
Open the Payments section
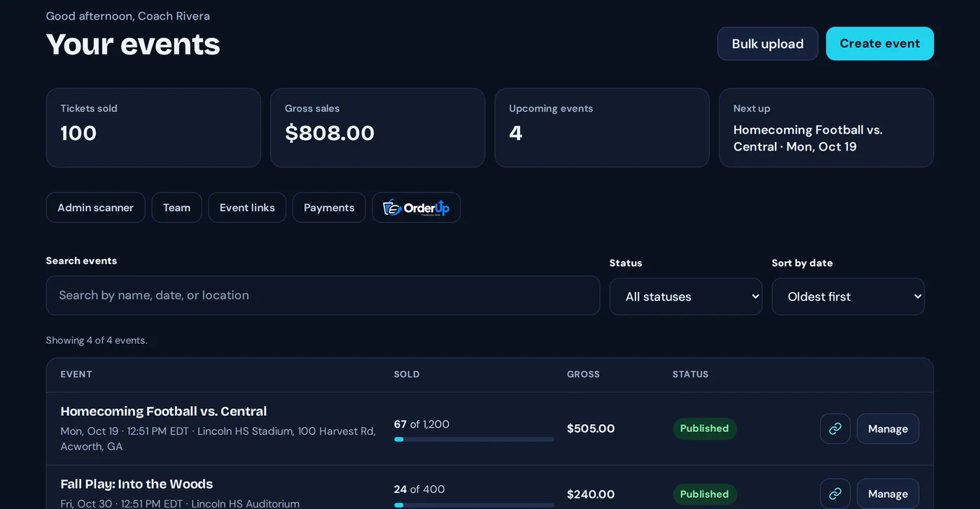point(329,207)
